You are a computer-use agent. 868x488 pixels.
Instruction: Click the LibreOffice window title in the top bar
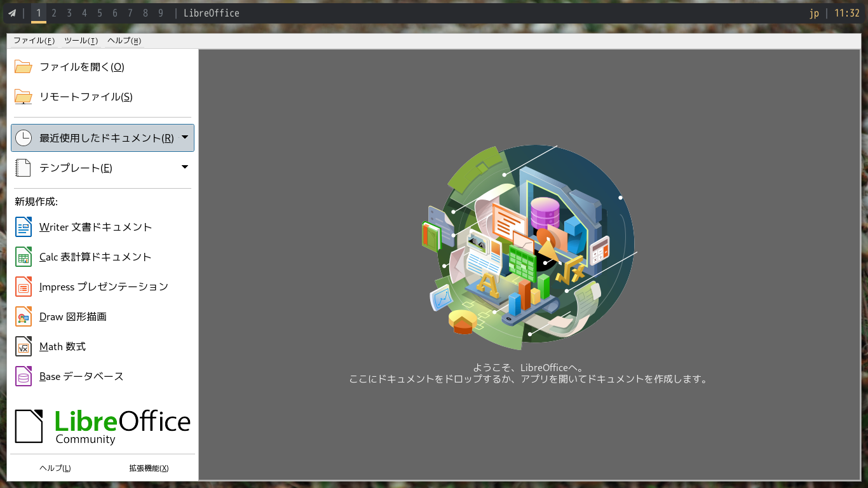(212, 13)
